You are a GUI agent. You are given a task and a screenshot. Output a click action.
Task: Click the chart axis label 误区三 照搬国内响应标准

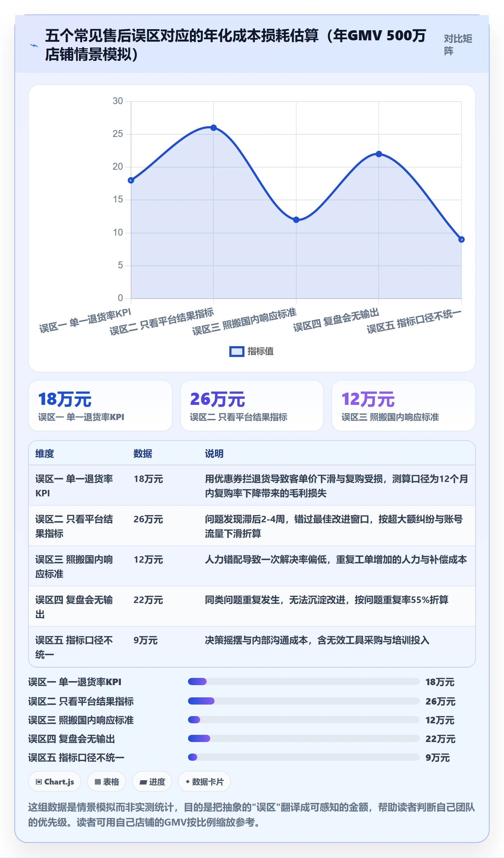pyautogui.click(x=244, y=322)
